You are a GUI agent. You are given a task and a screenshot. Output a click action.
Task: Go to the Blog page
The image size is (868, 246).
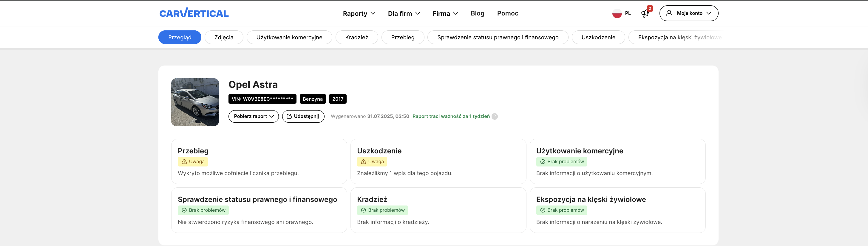pos(478,13)
